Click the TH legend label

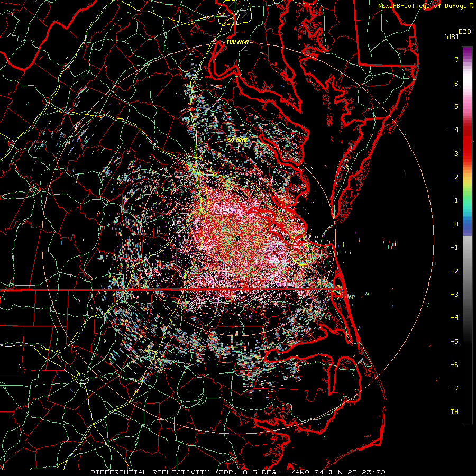coord(454,412)
